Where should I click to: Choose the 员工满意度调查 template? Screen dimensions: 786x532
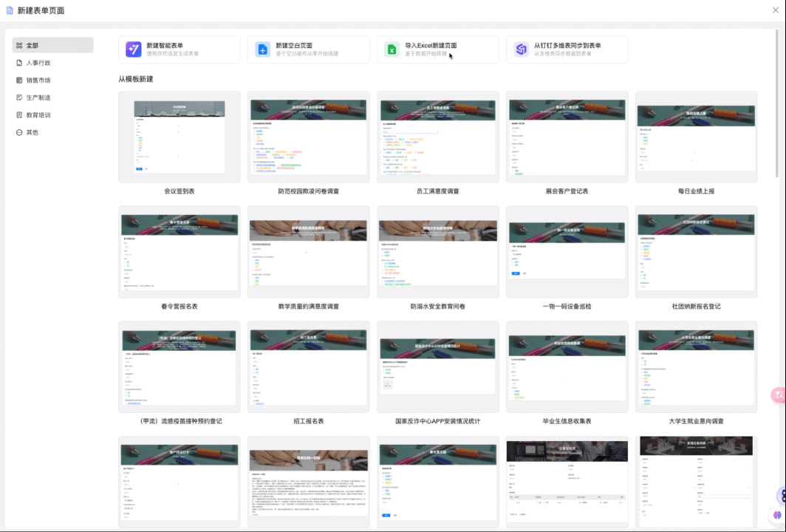(437, 137)
